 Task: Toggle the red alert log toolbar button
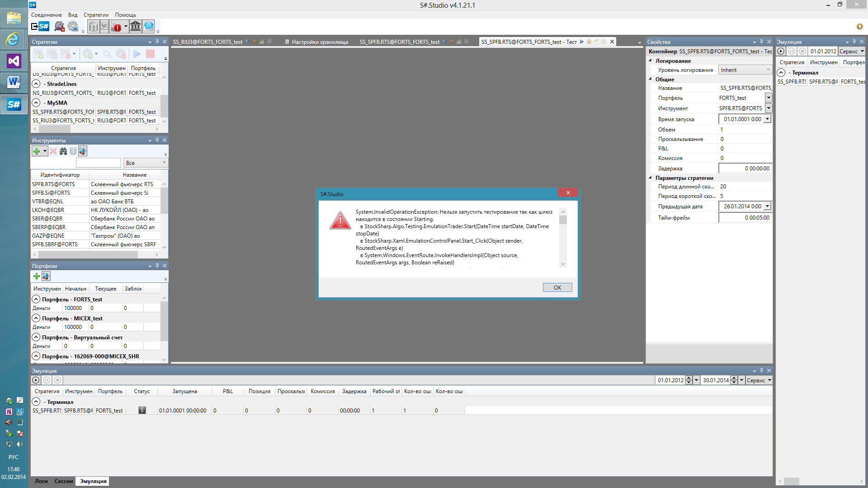click(x=117, y=27)
